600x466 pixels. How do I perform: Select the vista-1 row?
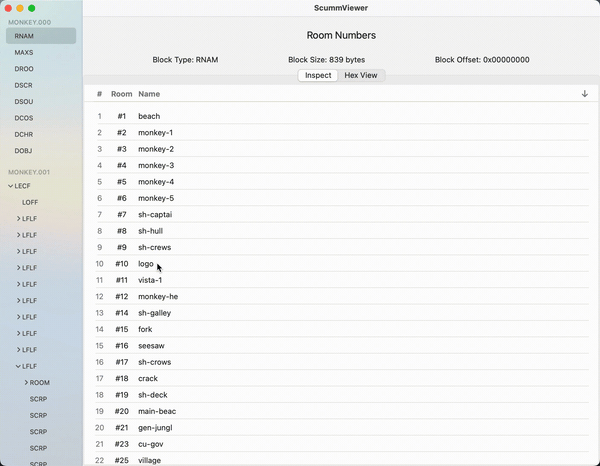pyautogui.click(x=342, y=280)
